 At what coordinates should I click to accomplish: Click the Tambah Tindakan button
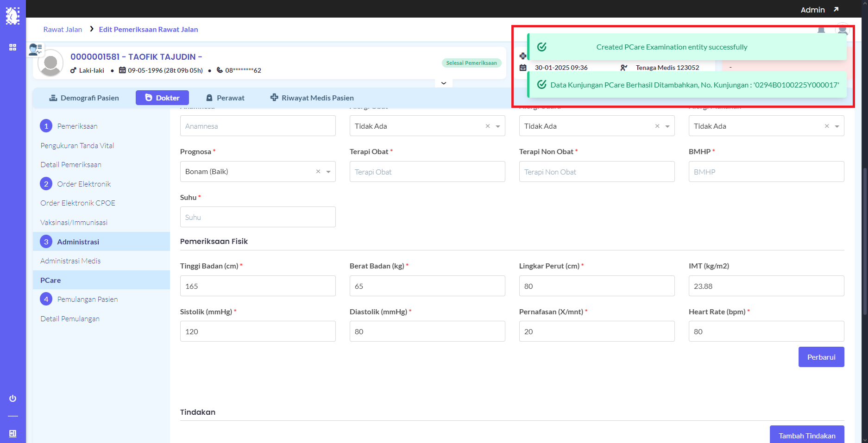point(807,435)
